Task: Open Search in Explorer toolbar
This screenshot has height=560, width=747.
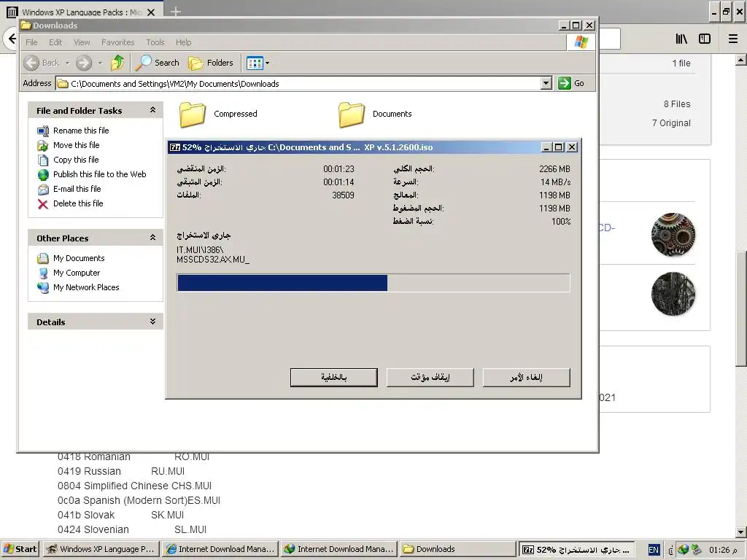Action: click(x=158, y=63)
